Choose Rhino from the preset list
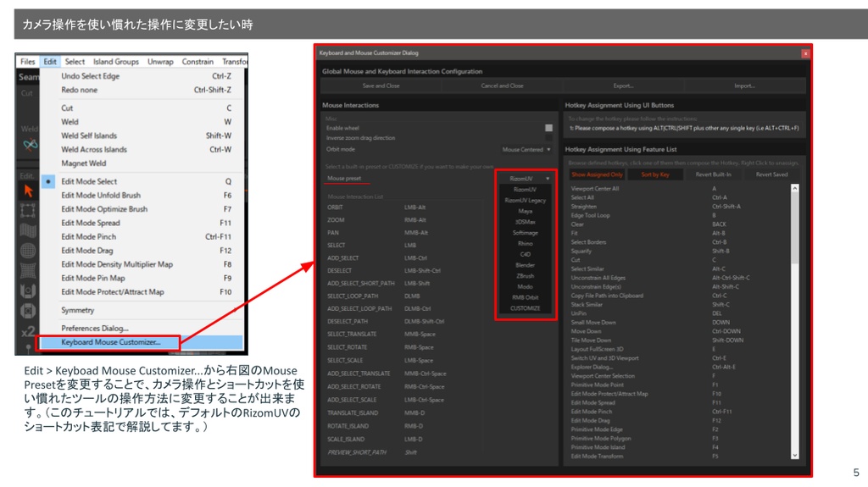 (525, 244)
